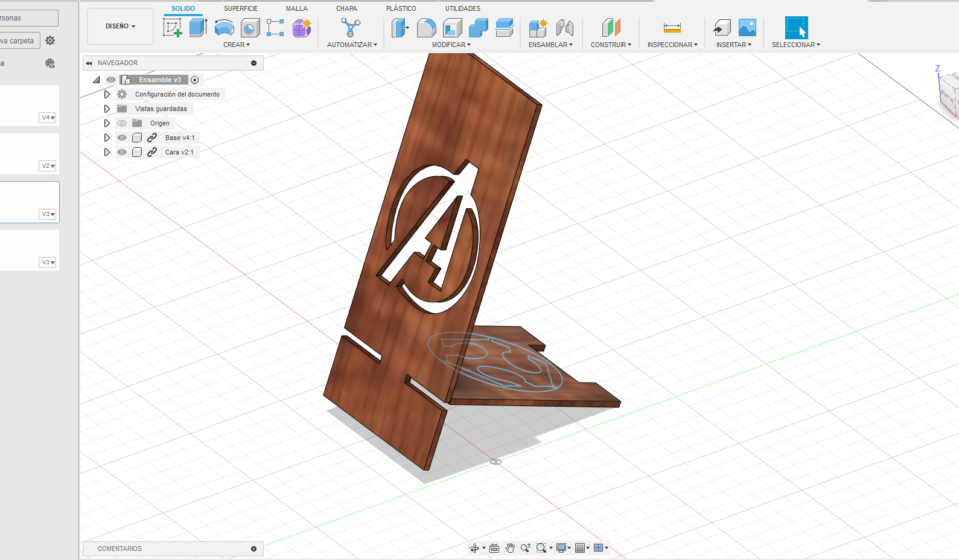
Task: Expand the COMENTARIOS panel plus button
Action: pos(253,549)
